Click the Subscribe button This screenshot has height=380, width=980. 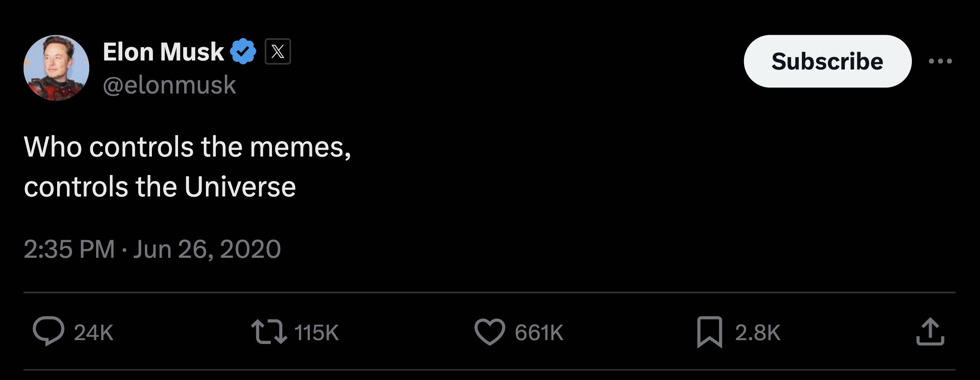point(827,61)
